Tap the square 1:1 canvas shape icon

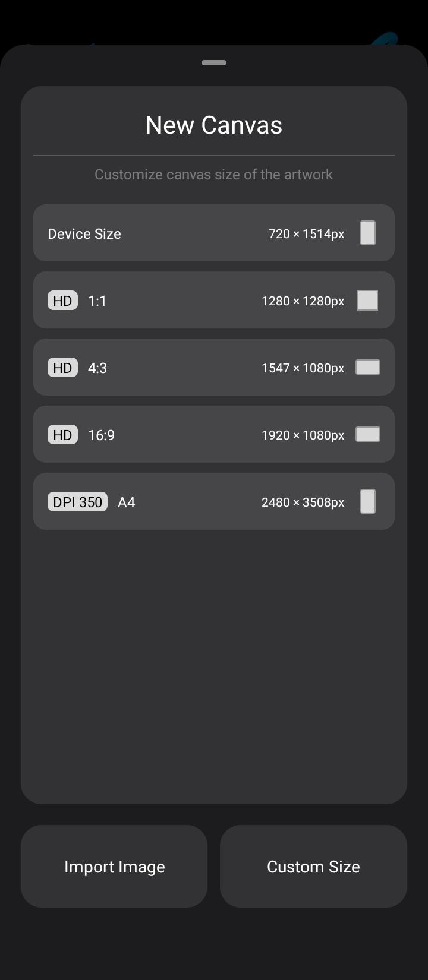click(367, 301)
